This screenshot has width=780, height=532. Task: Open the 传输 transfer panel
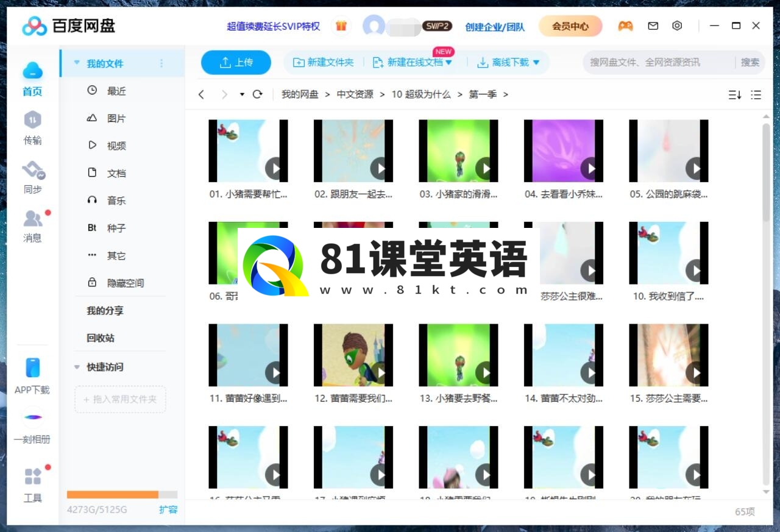click(x=32, y=119)
